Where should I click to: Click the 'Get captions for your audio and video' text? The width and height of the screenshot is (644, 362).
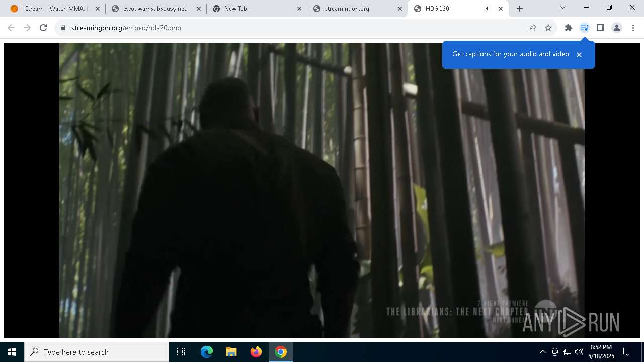coord(511,54)
